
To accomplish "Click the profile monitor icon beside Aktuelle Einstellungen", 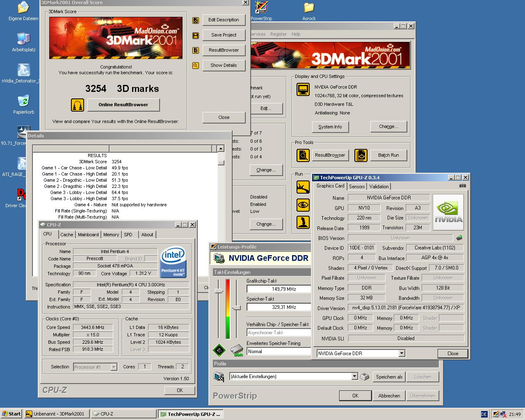I will [x=219, y=377].
